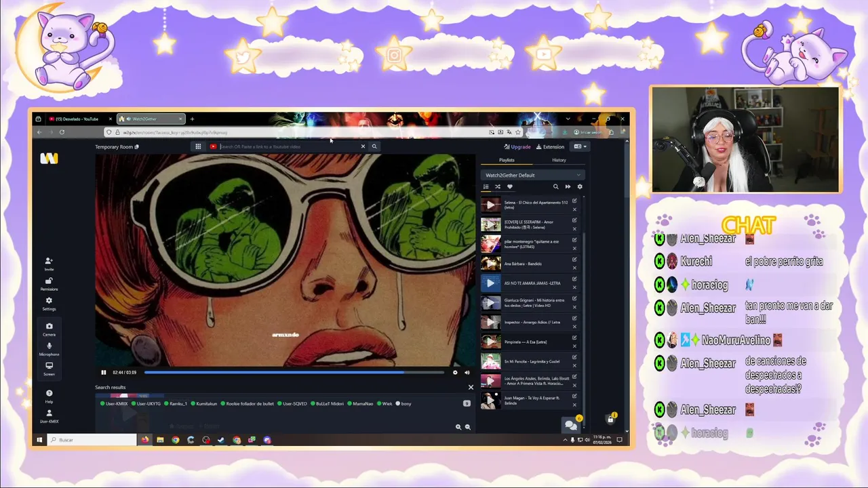This screenshot has height=488, width=868.
Task: Mute the video player volume
Action: (467, 372)
